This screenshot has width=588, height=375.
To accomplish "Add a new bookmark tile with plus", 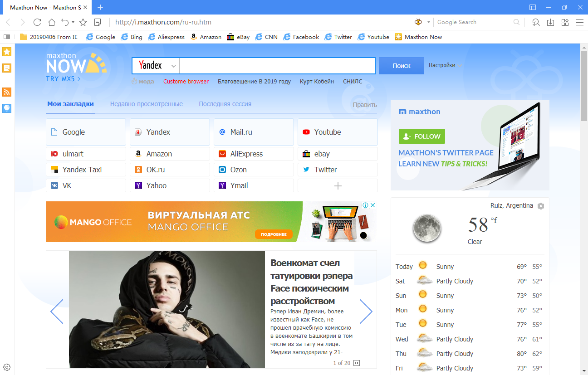I will (338, 185).
